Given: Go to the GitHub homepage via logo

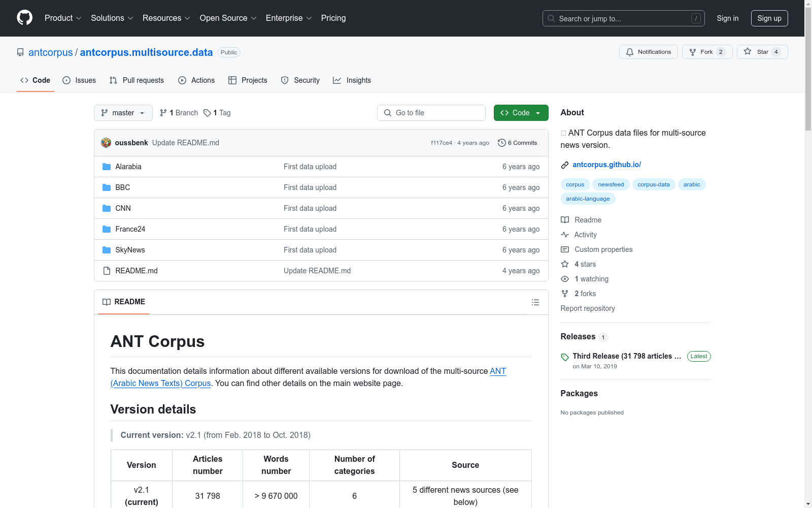Looking at the screenshot, I should coord(24,18).
